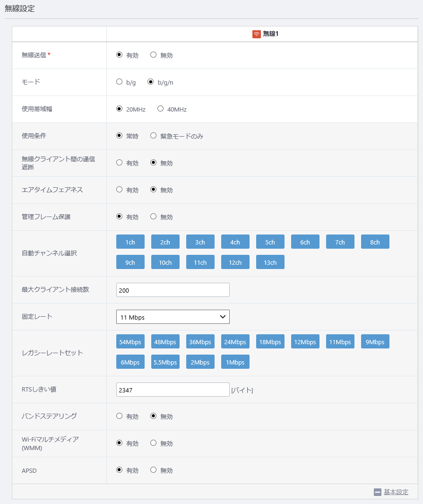Click the 無線1 column header text

tap(271, 34)
